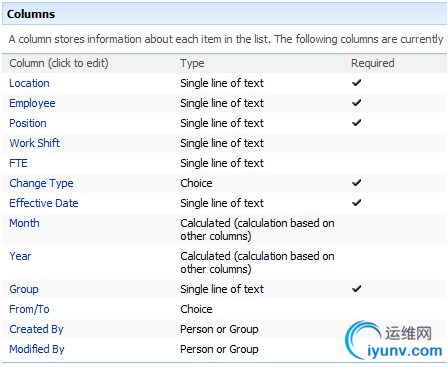Open the Month calculated column
The height and width of the screenshot is (367, 448).
24,223
